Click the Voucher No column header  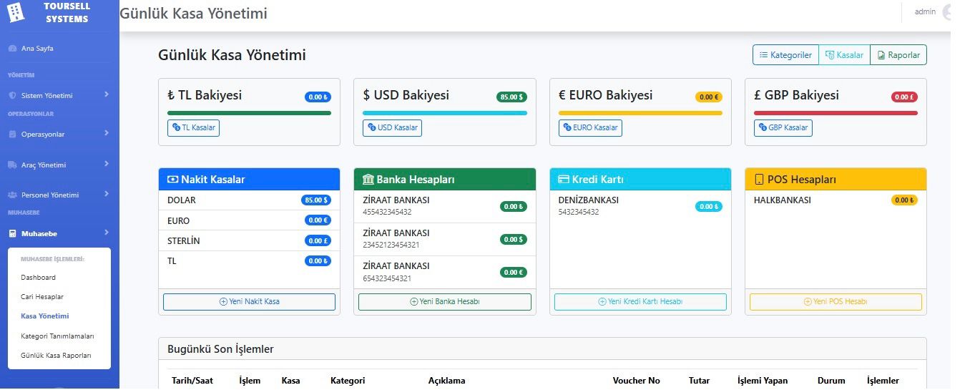click(x=637, y=381)
